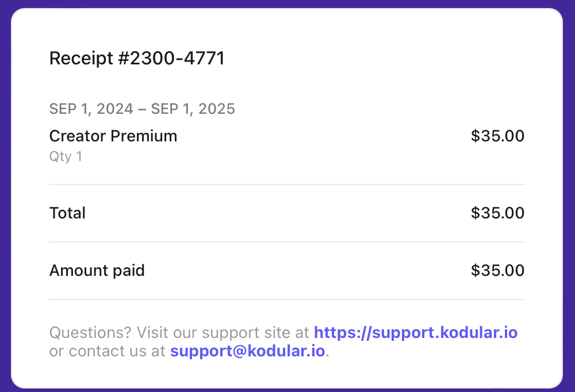Click the period after the support email

(x=328, y=352)
